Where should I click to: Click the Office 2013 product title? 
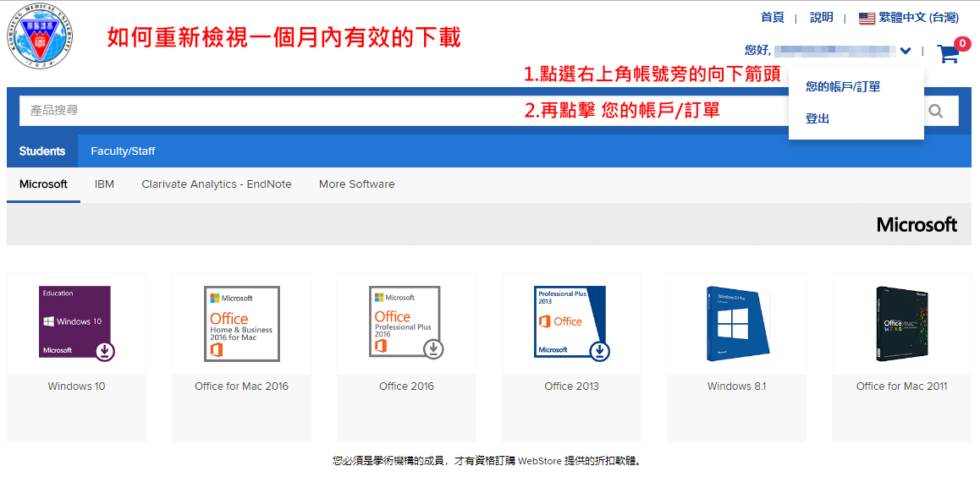pos(572,387)
